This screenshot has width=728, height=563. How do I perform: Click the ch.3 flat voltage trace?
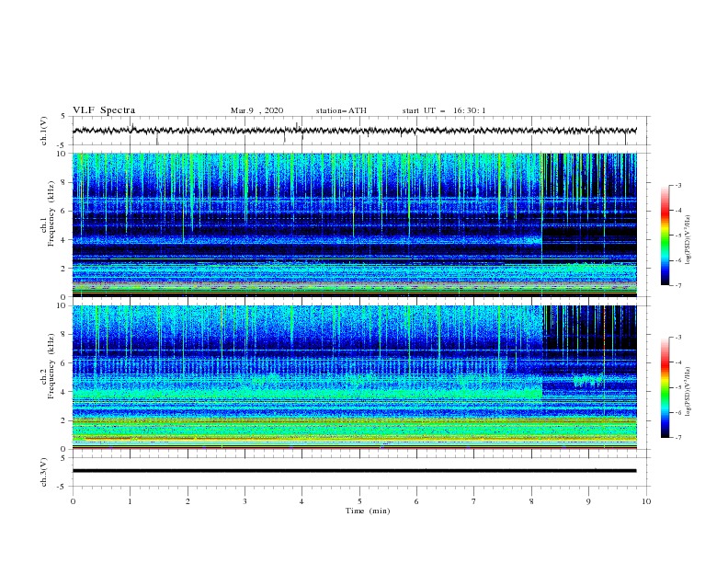(x=354, y=471)
